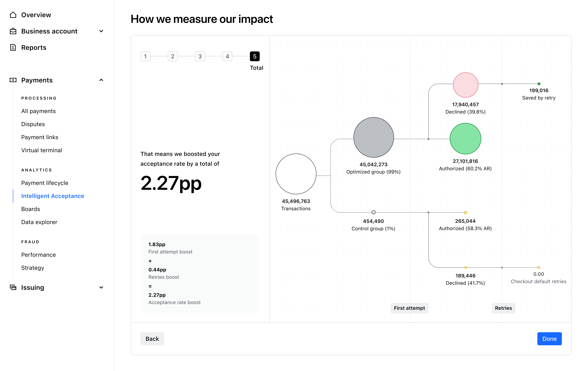Open fraud Performance page
This screenshot has width=588, height=371.
tap(39, 255)
